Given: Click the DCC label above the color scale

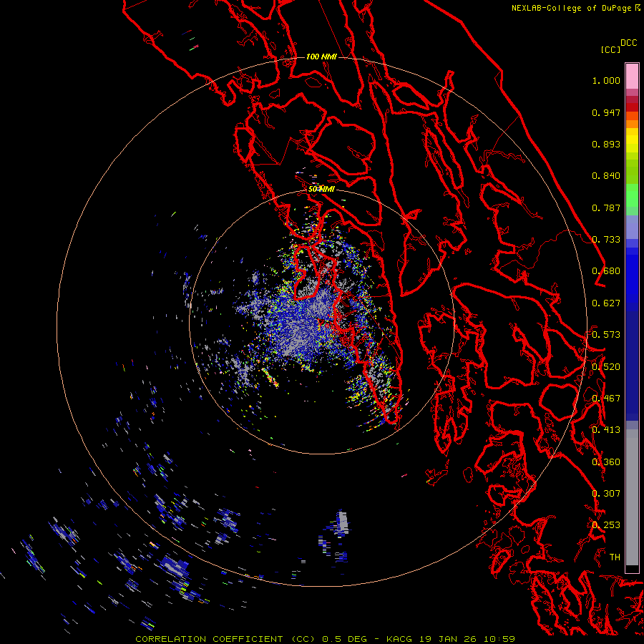Looking at the screenshot, I should tap(628, 43).
